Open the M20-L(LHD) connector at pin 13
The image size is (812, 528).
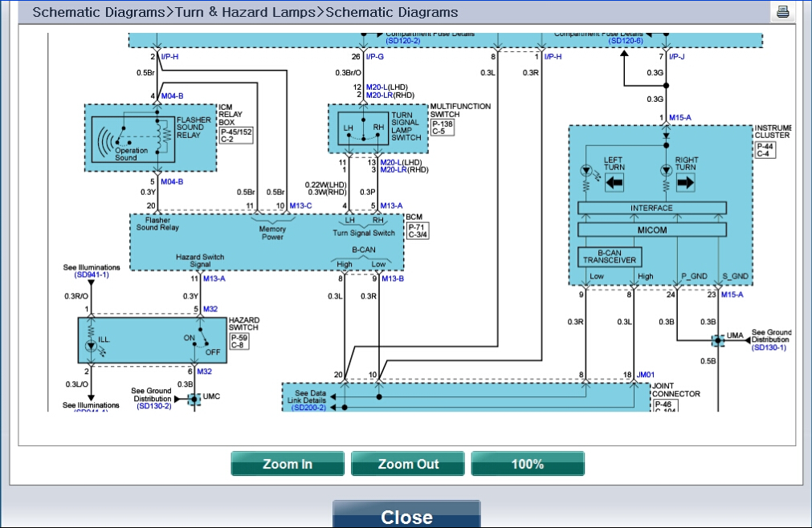(402, 162)
